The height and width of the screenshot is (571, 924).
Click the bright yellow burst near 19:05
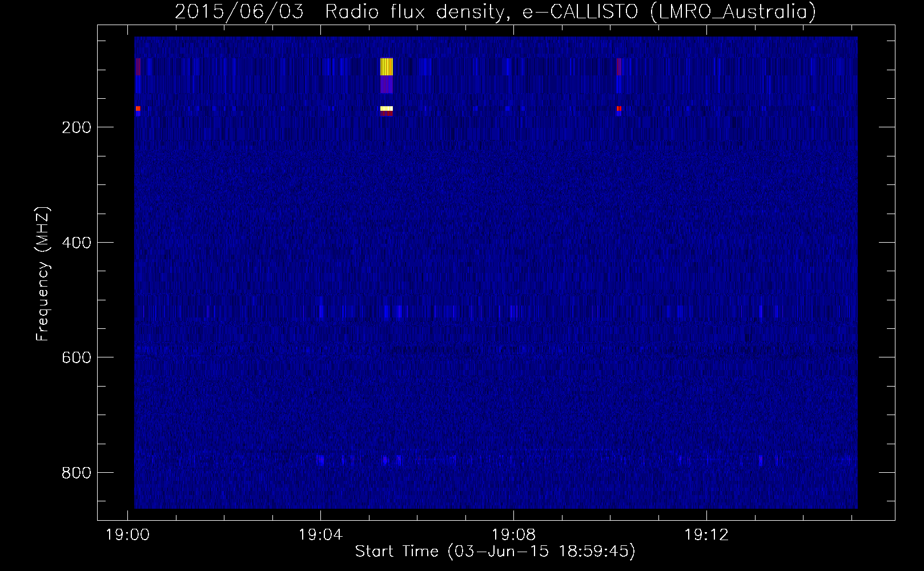pyautogui.click(x=387, y=67)
